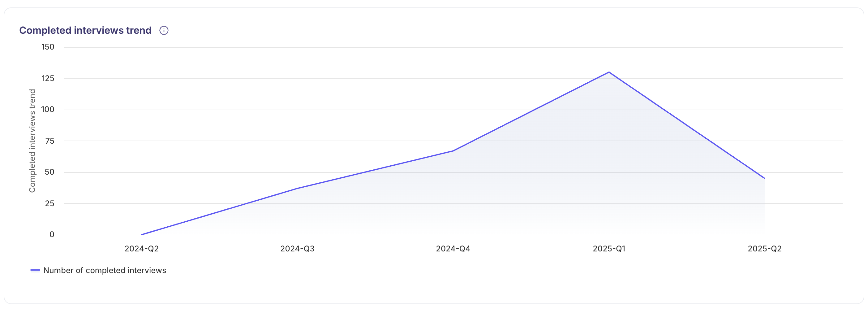868x309 pixels.
Task: Select the peak data point at 2025-Q1
Action: coord(608,72)
